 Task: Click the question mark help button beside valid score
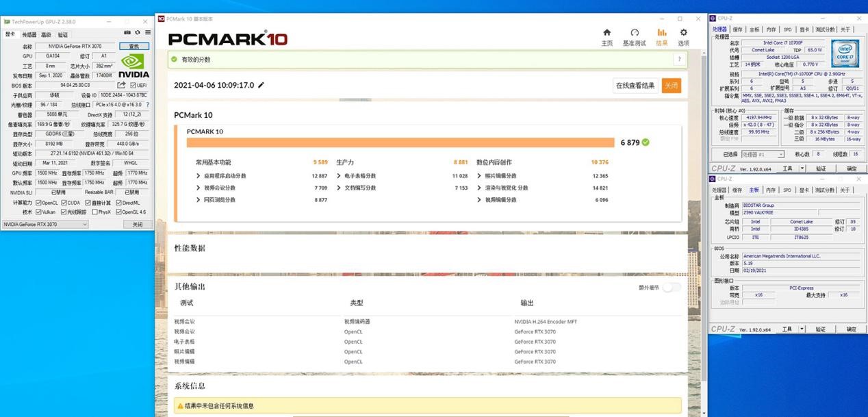tap(679, 60)
